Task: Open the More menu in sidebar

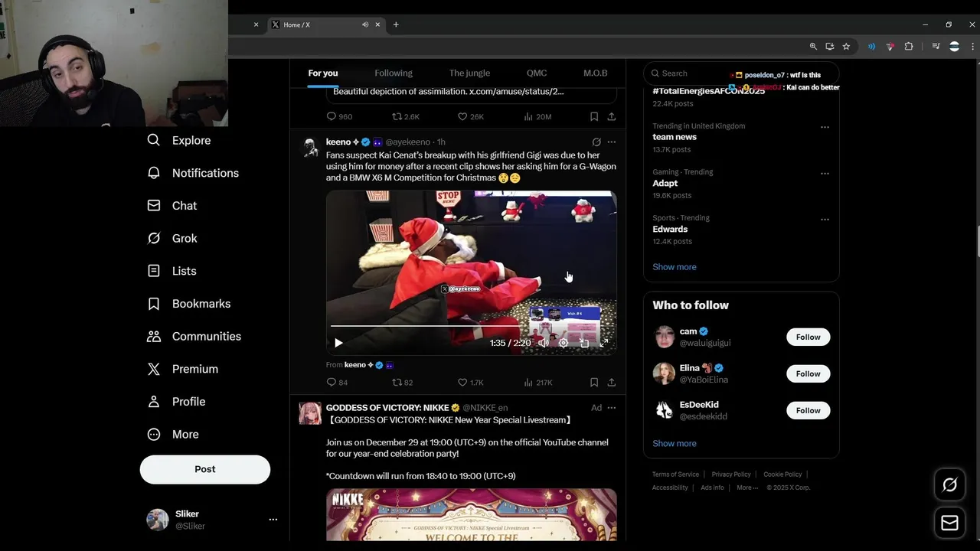Action: pos(173,434)
